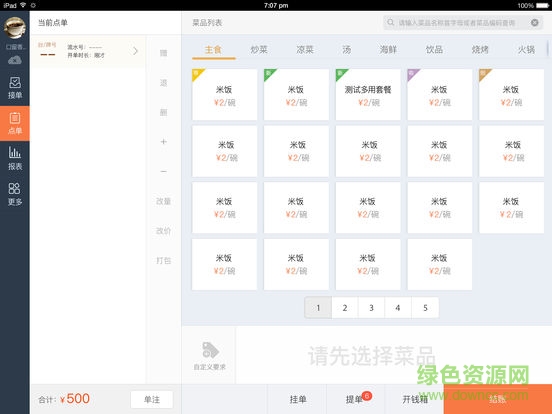Switch to the 火锅 category tab
Viewport: 552px width, 414px height.
526,50
